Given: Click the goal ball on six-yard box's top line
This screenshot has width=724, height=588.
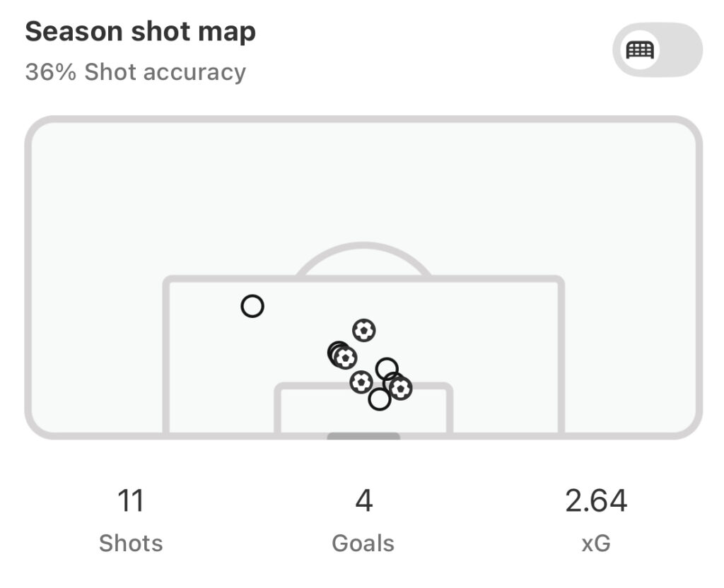Looking at the screenshot, I should pos(361,382).
